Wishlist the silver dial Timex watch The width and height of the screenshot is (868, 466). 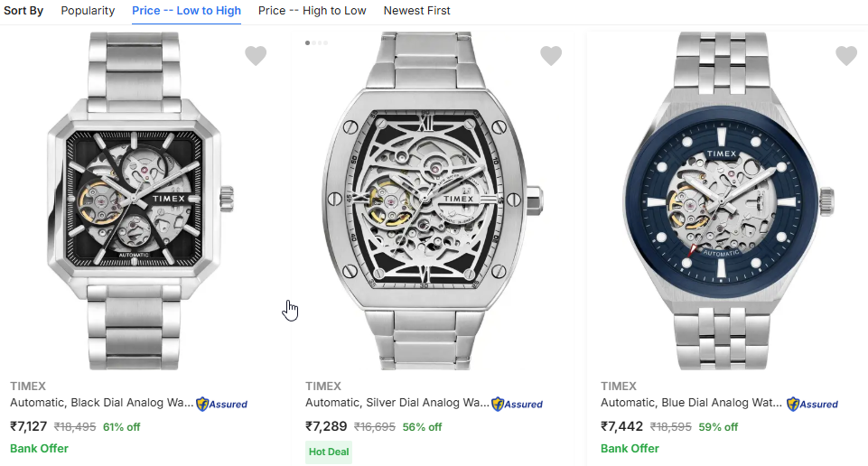click(551, 56)
